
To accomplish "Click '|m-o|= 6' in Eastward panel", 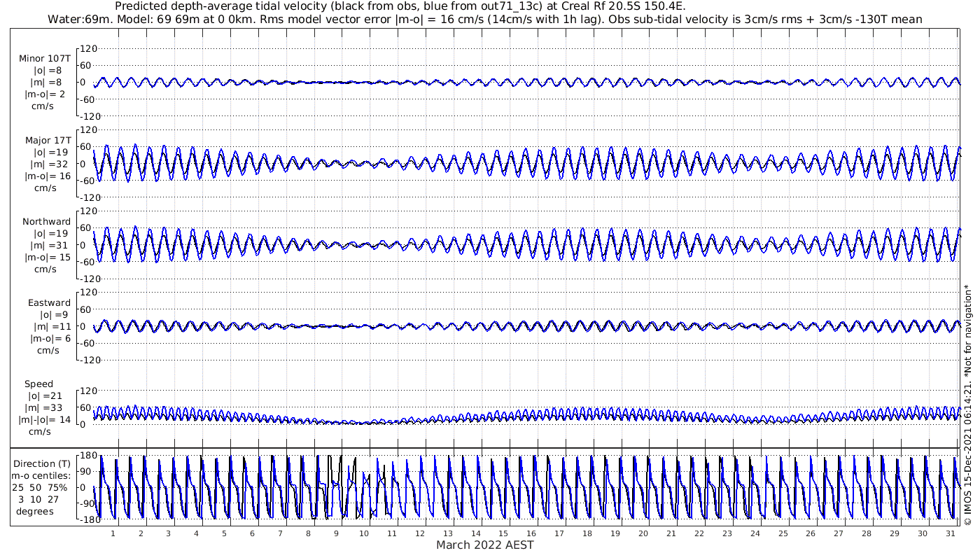I will 50,338.
